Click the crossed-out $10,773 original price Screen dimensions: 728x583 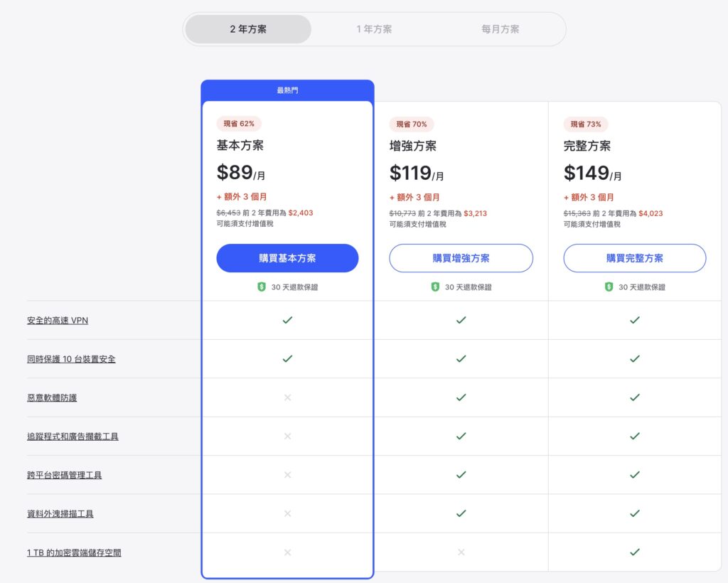click(x=402, y=213)
